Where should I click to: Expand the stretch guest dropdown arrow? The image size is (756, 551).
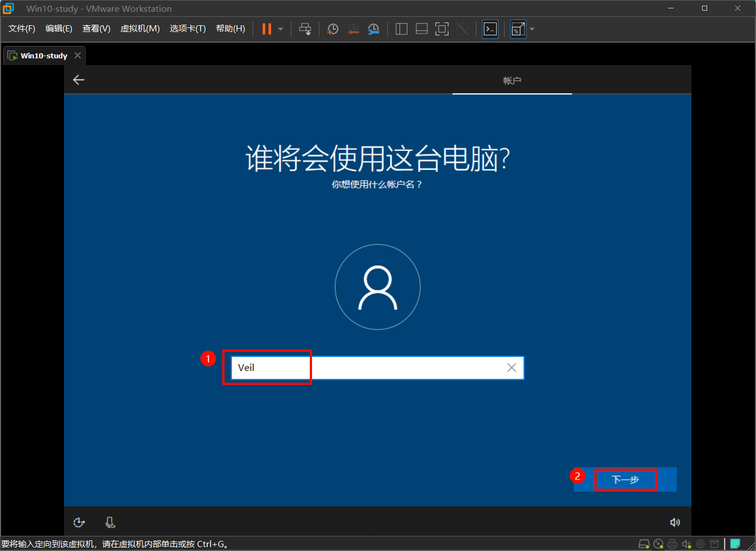(x=532, y=29)
